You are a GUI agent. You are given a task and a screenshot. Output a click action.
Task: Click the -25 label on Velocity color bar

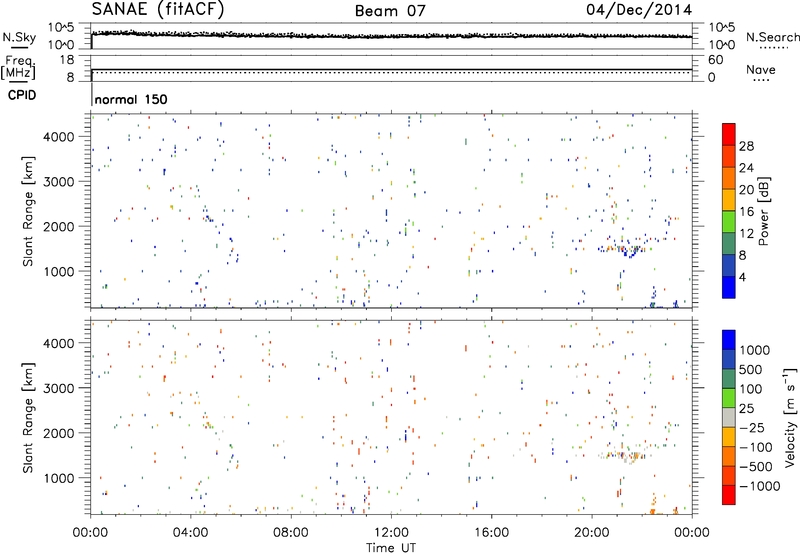pos(752,427)
